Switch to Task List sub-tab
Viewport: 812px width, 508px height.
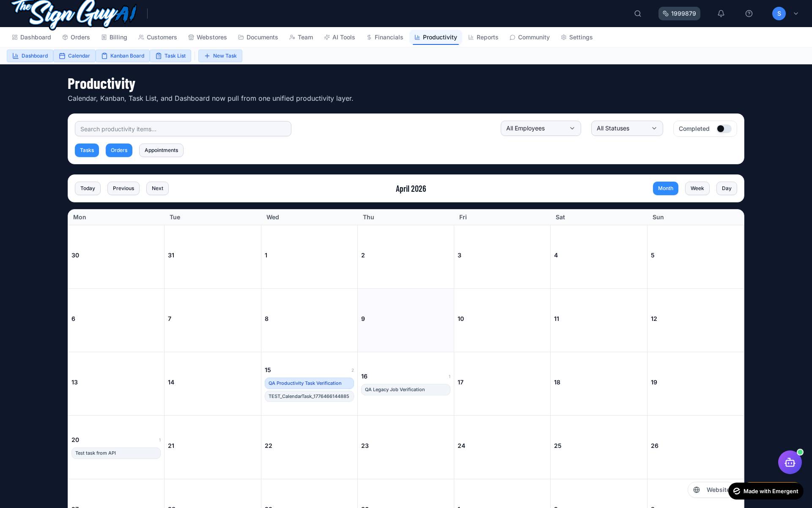(170, 56)
